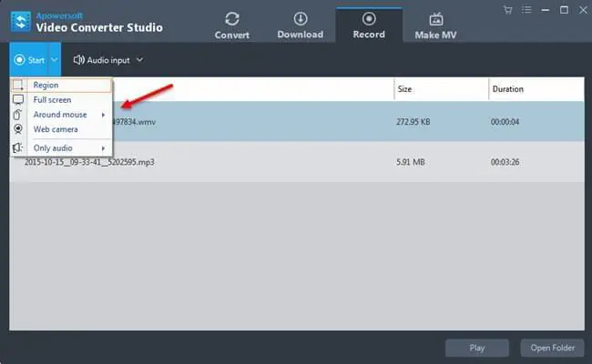Click the Audio input speaker icon
The height and width of the screenshot is (364, 592).
click(x=78, y=60)
